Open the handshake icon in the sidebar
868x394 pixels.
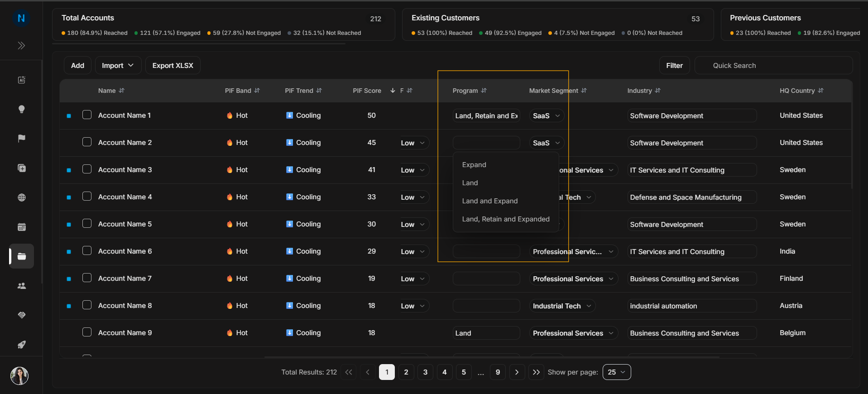pos(21,315)
